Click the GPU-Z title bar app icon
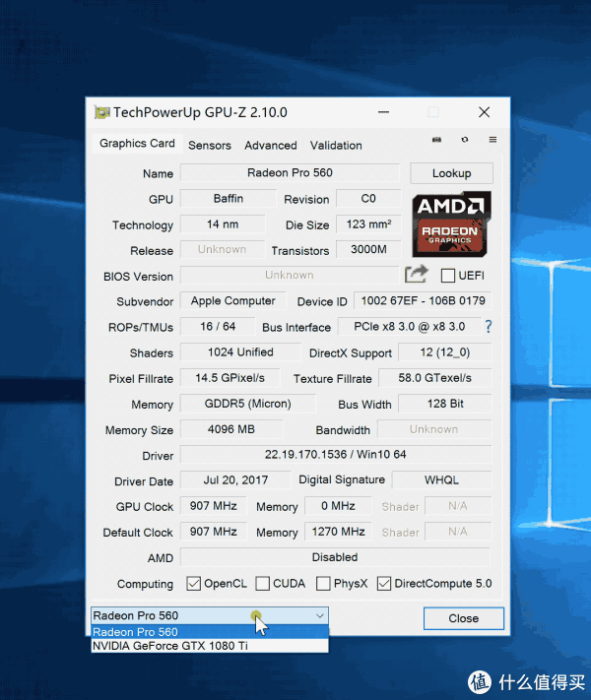 pyautogui.click(x=101, y=112)
